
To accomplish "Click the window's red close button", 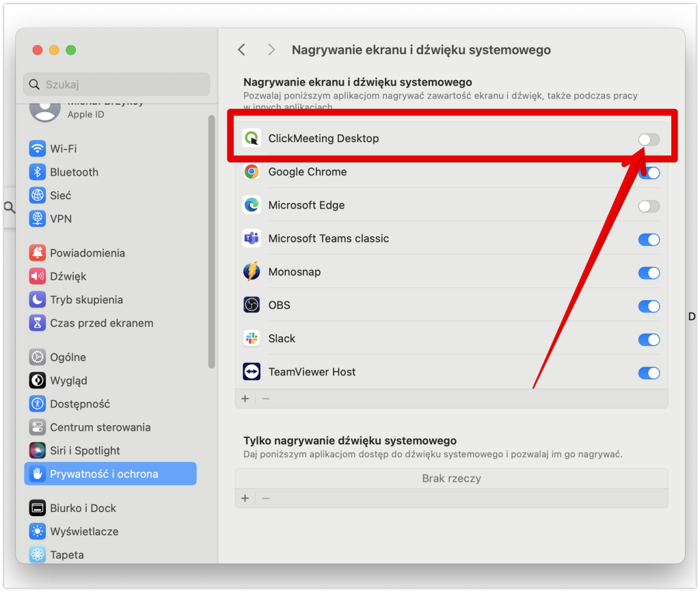I will 38,50.
